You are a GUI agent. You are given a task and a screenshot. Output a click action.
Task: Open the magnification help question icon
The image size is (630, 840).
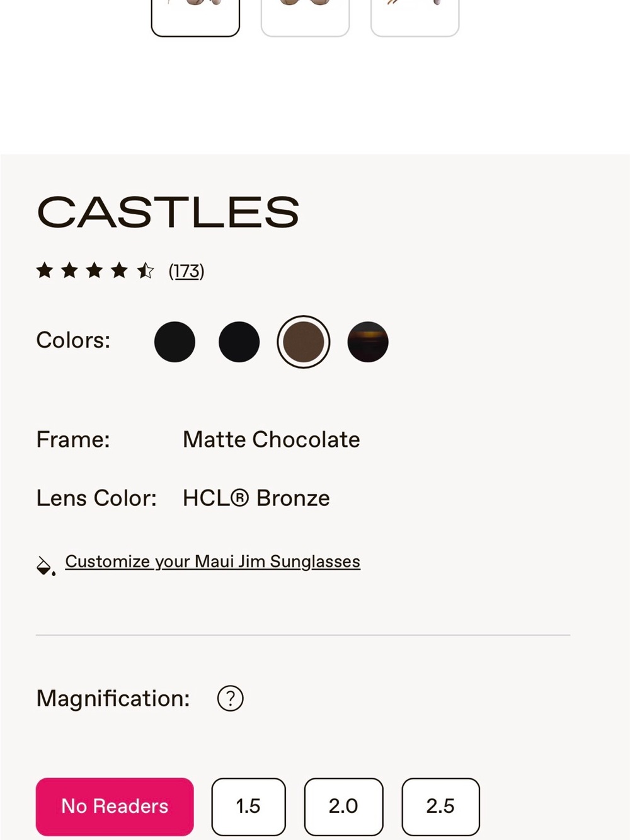pyautogui.click(x=230, y=698)
